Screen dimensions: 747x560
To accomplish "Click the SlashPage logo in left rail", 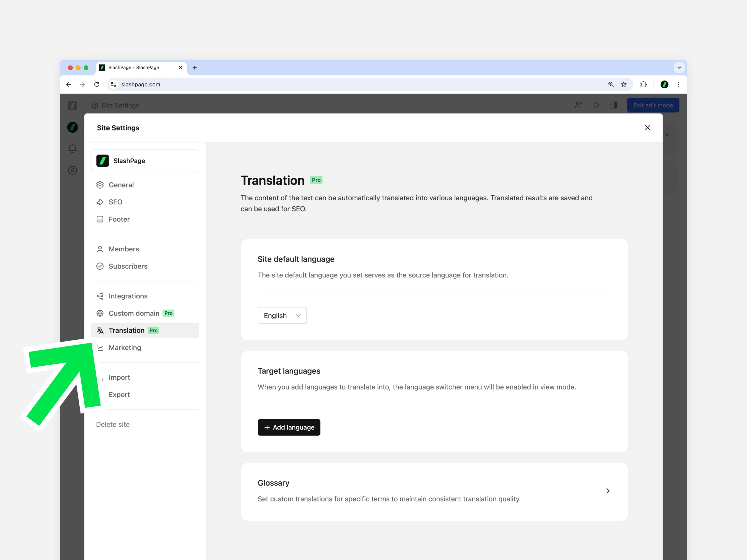I will 73,106.
